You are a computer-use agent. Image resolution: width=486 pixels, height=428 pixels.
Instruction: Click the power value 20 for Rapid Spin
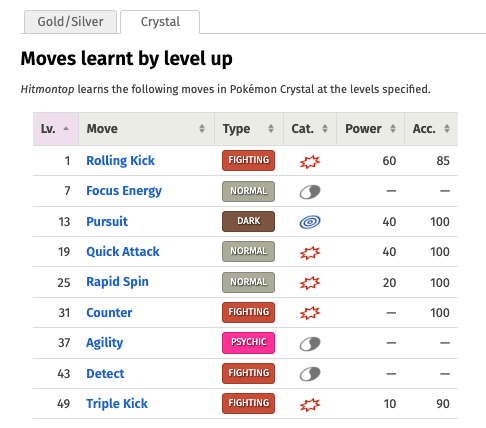click(389, 283)
